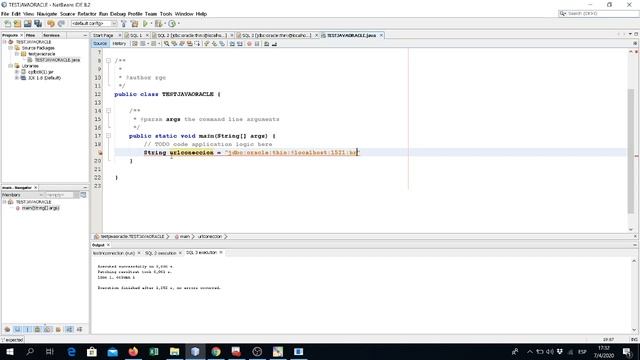Open the Tools menu
This screenshot has width=640, height=360.
click(166, 14)
